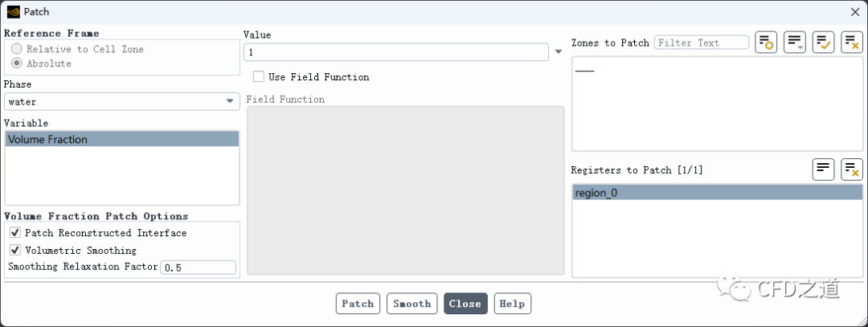This screenshot has width=868, height=327.
Task: Click the Patch button
Action: point(358,303)
